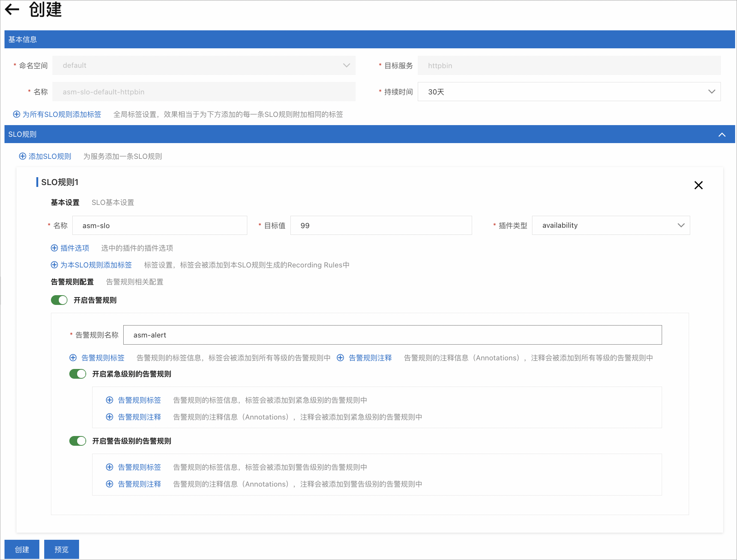Click plus icon for 警告级别 告警规则注释
Image resolution: width=737 pixels, height=560 pixels.
pyautogui.click(x=109, y=484)
